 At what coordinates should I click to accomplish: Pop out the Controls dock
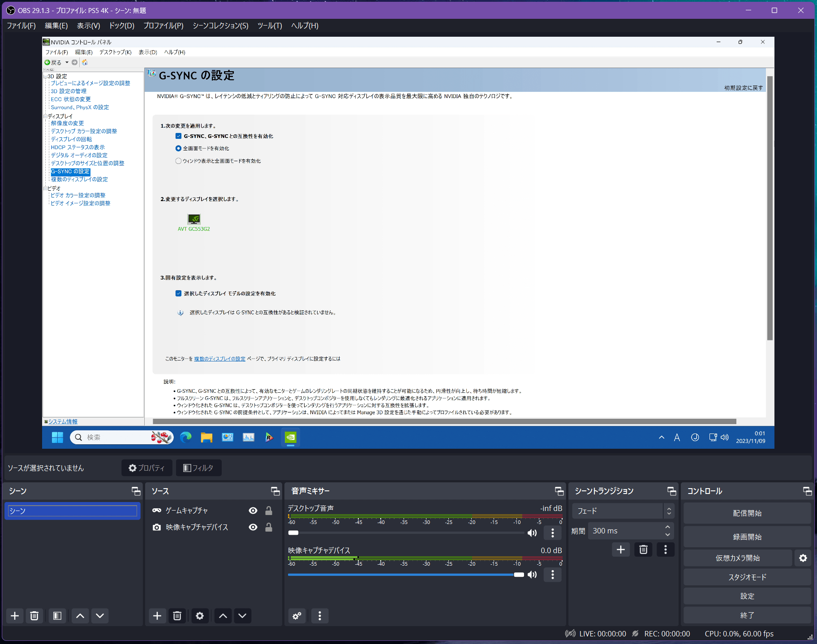807,491
